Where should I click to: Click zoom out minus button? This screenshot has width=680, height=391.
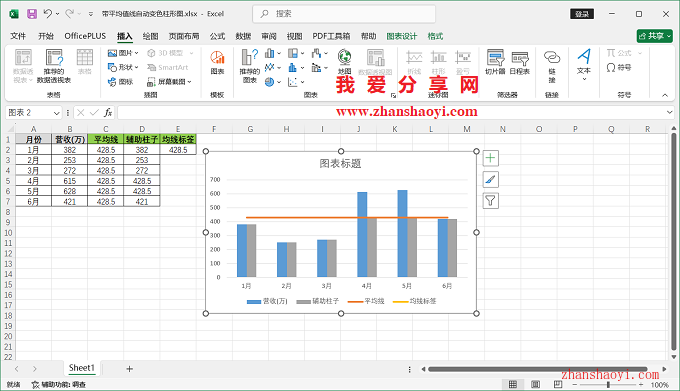tap(575, 384)
